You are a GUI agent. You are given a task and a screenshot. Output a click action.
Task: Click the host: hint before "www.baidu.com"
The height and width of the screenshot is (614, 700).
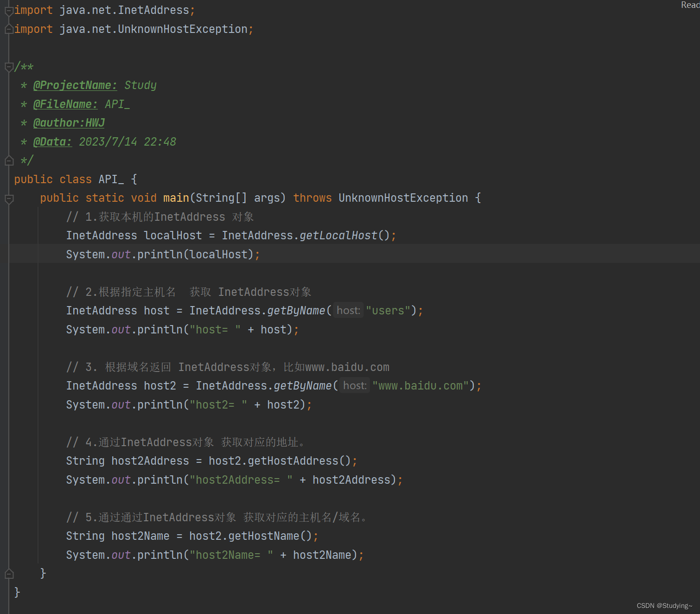354,385
